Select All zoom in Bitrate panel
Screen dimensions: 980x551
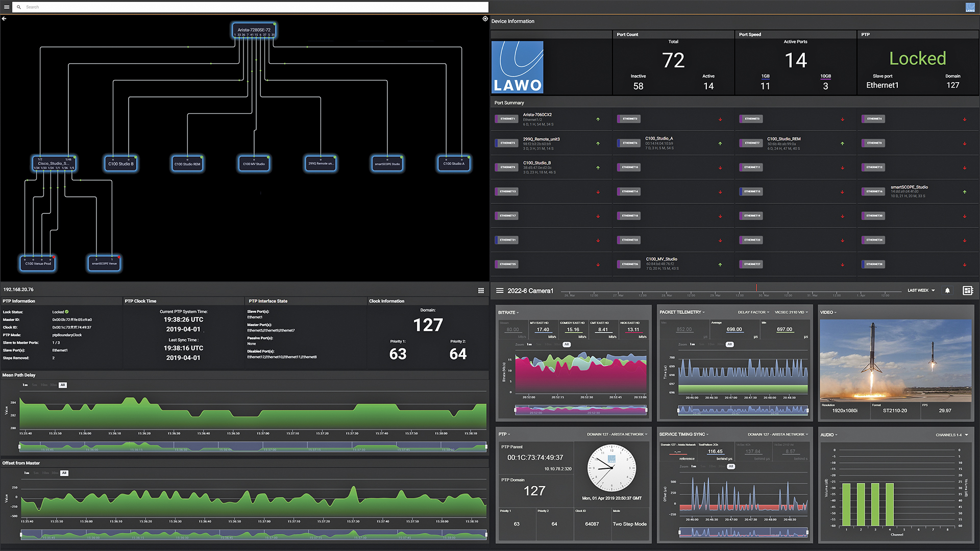tap(566, 344)
